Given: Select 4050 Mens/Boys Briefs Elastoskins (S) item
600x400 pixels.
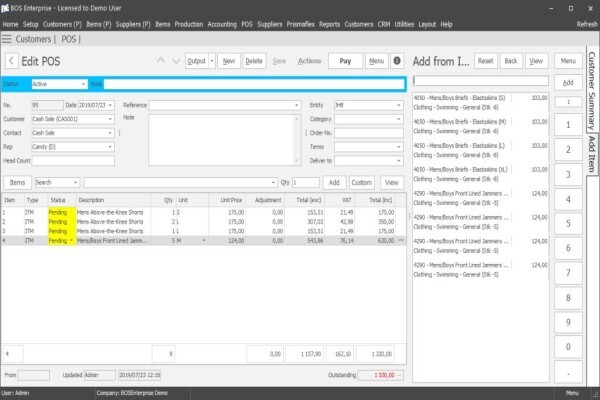Looking at the screenshot, I should tap(481, 103).
